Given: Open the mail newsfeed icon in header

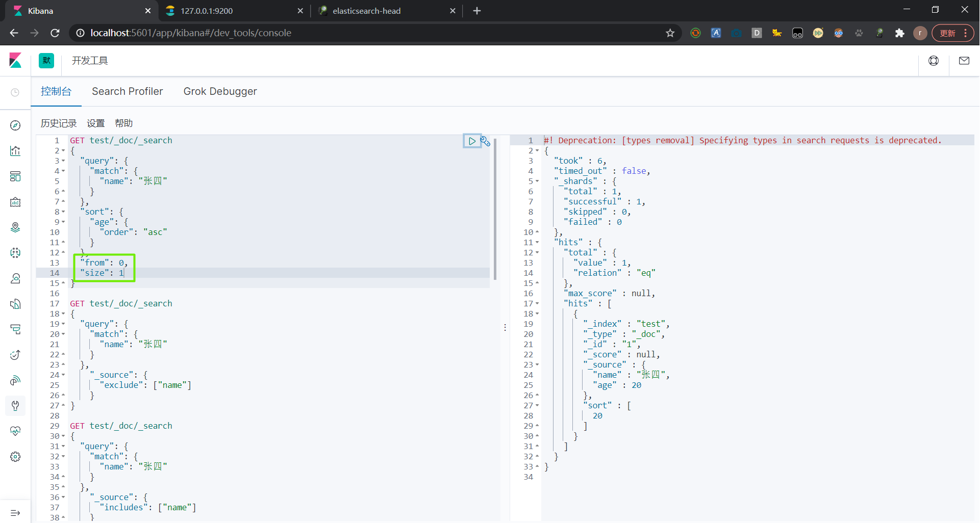Looking at the screenshot, I should [x=964, y=61].
